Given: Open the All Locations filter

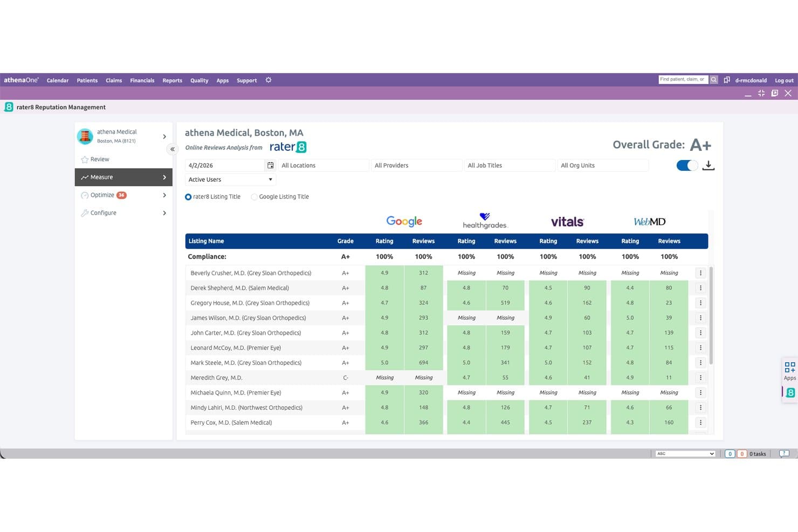Looking at the screenshot, I should coord(324,165).
